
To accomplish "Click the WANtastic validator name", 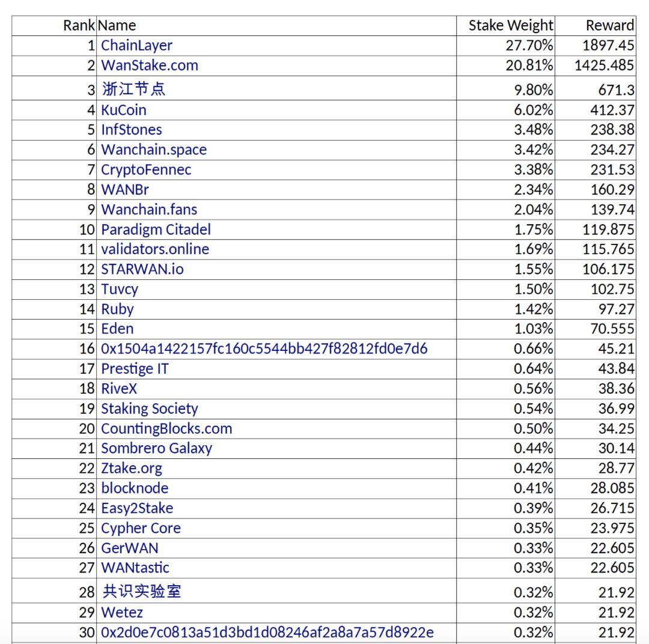I will pyautogui.click(x=135, y=568).
